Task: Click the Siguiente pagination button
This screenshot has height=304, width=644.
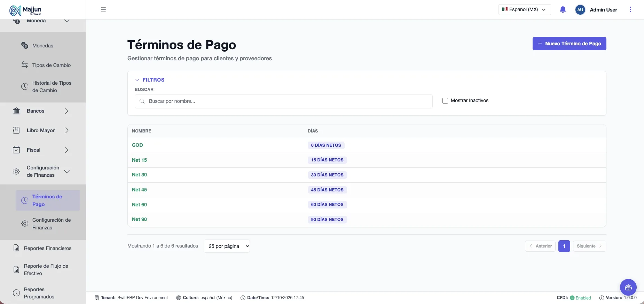Action: pyautogui.click(x=590, y=246)
